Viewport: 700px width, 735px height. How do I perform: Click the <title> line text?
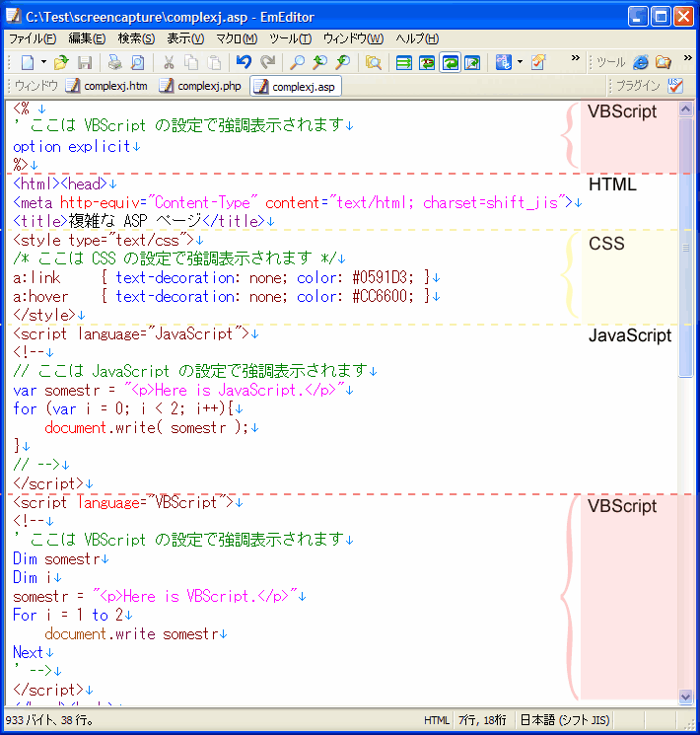[x=139, y=221]
